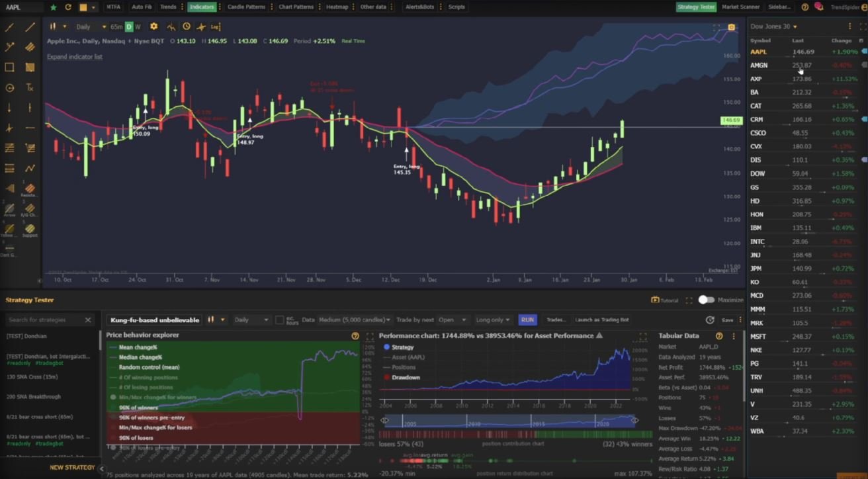Toggle Log scale on the chart

pyautogui.click(x=215, y=26)
